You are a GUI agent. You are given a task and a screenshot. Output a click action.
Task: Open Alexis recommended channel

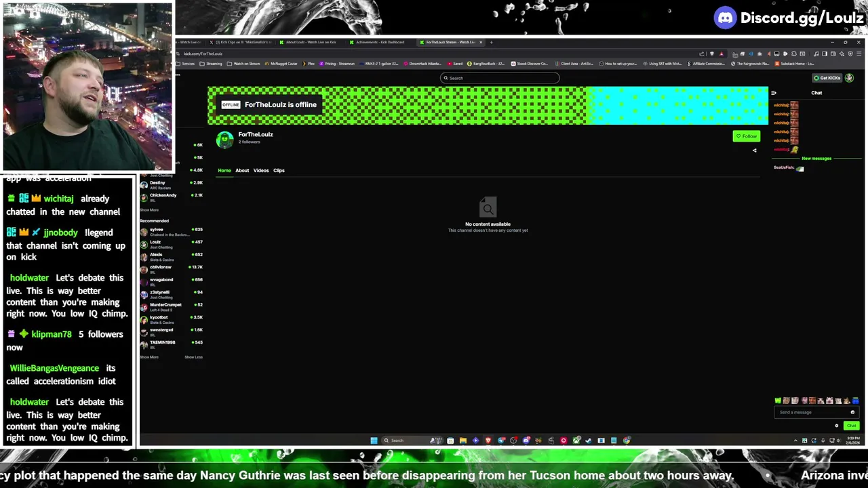(171, 257)
